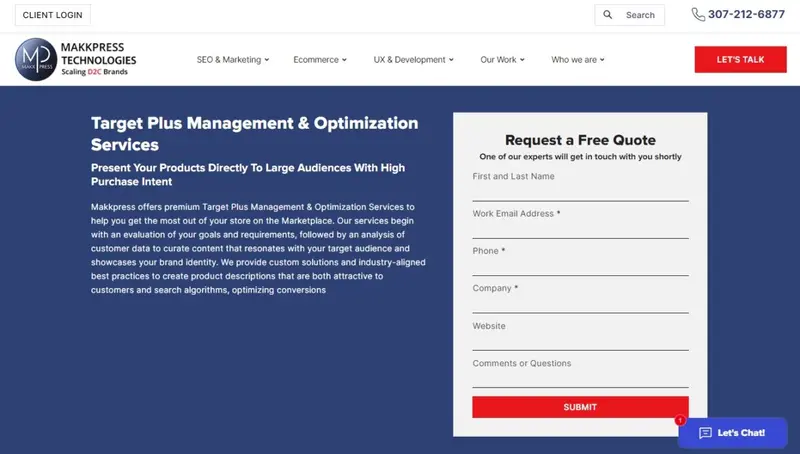Open the Let's Chat! widget

[x=733, y=433]
